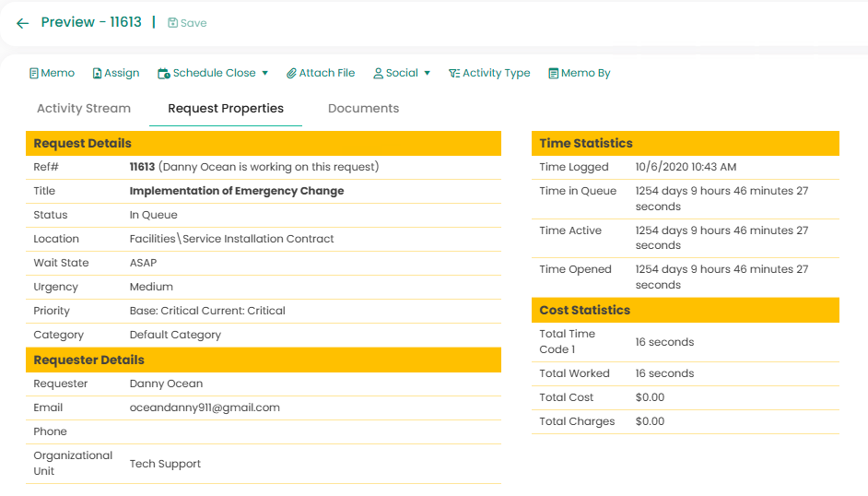The width and height of the screenshot is (868, 496).
Task: Click the Save button label
Action: 194,23
